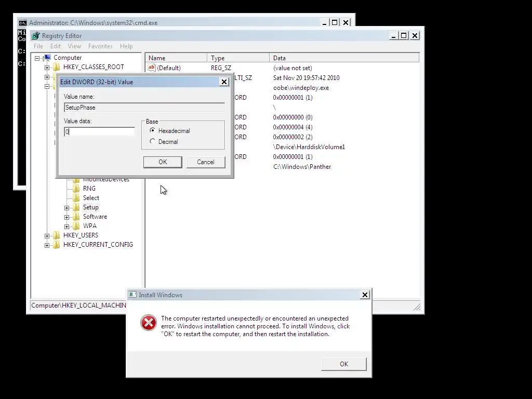Click the cmd.exe icon in the Command Prompt title bar
The image size is (532, 399).
click(x=23, y=23)
